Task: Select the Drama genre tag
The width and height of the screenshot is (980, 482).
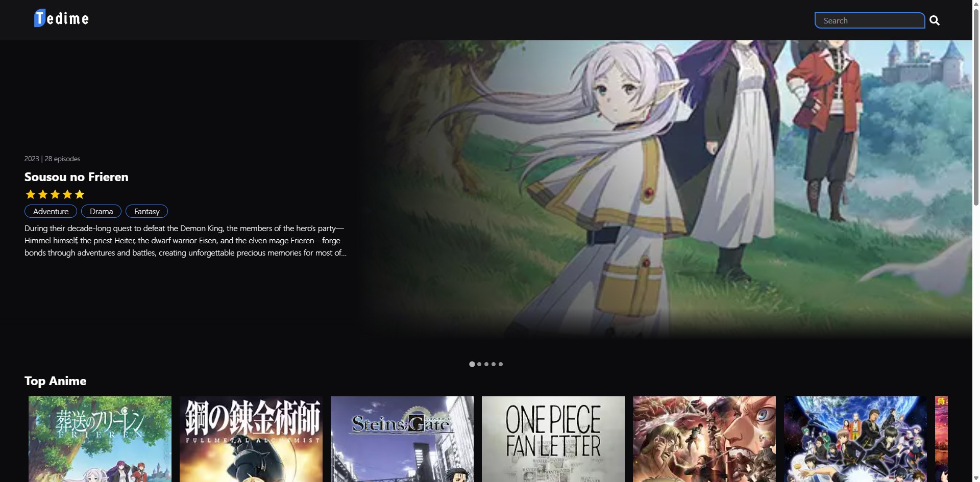Action: coord(101,211)
